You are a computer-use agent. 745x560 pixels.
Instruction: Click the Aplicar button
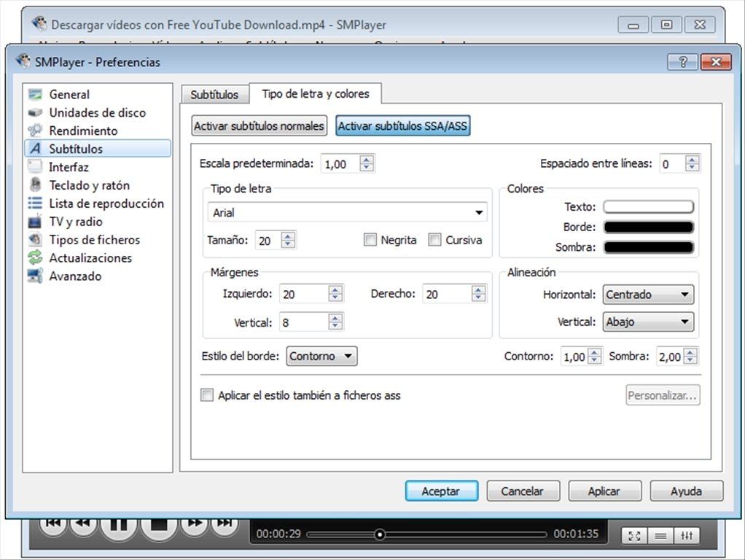pyautogui.click(x=605, y=491)
